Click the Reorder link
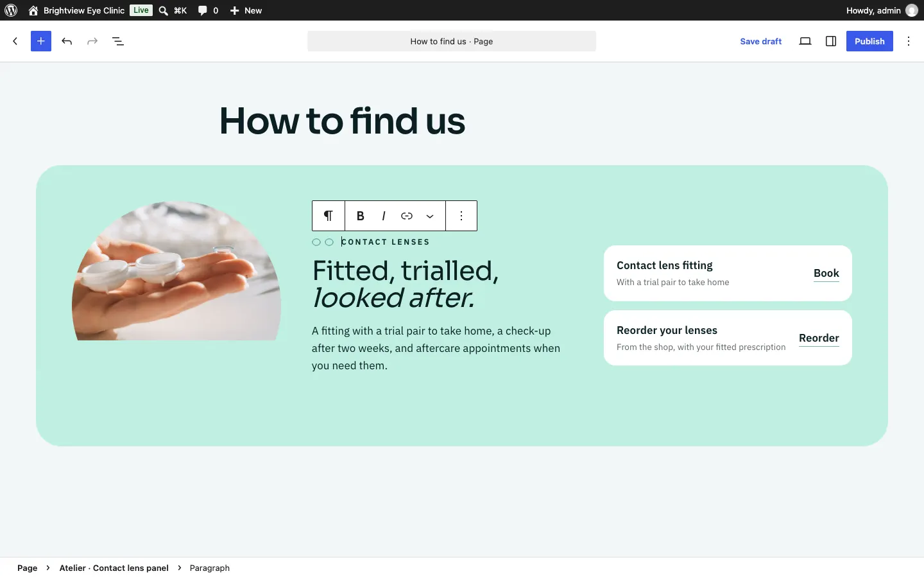 [x=819, y=338]
